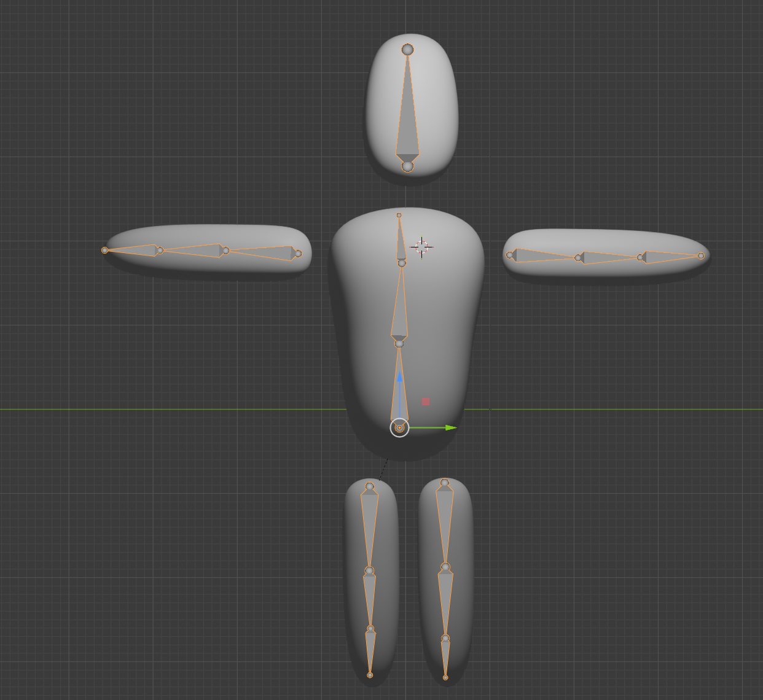Click the 3D cursor crosshair in the chest
The height and width of the screenshot is (700, 763).
click(x=422, y=247)
